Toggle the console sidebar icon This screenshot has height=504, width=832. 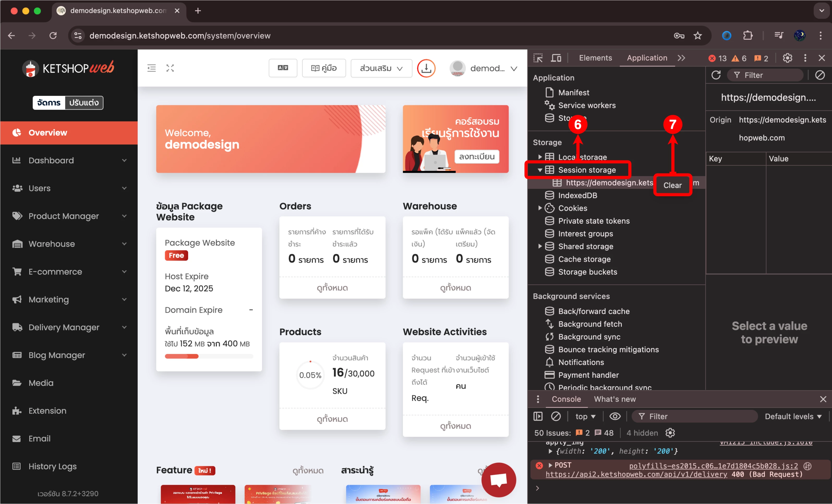538,416
